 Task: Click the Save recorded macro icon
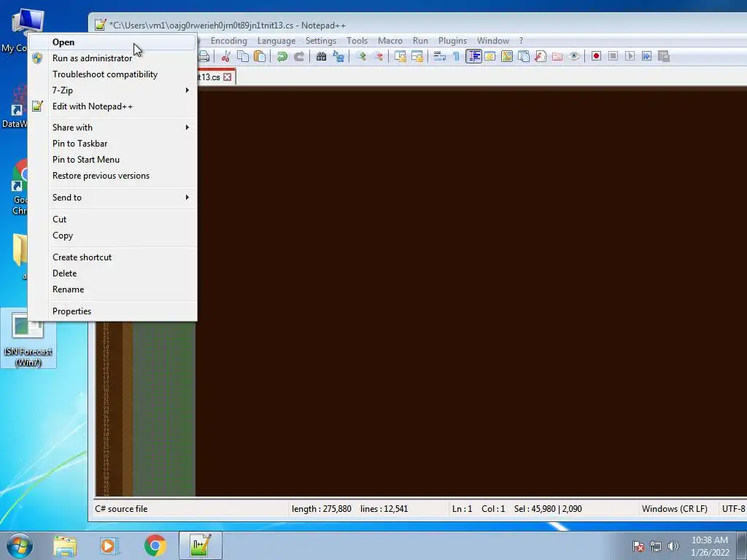point(664,56)
